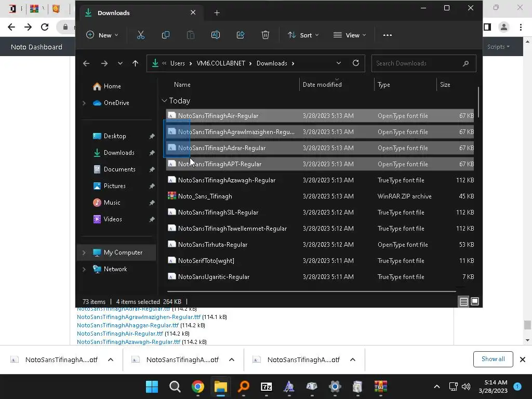
Task: Click the Rename icon in Explorer toolbar
Action: point(216,35)
